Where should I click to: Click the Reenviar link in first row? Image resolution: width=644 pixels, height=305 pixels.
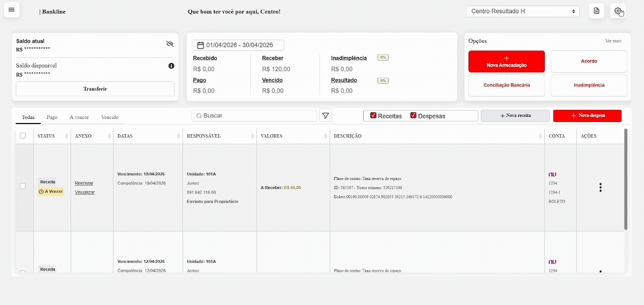[84, 183]
